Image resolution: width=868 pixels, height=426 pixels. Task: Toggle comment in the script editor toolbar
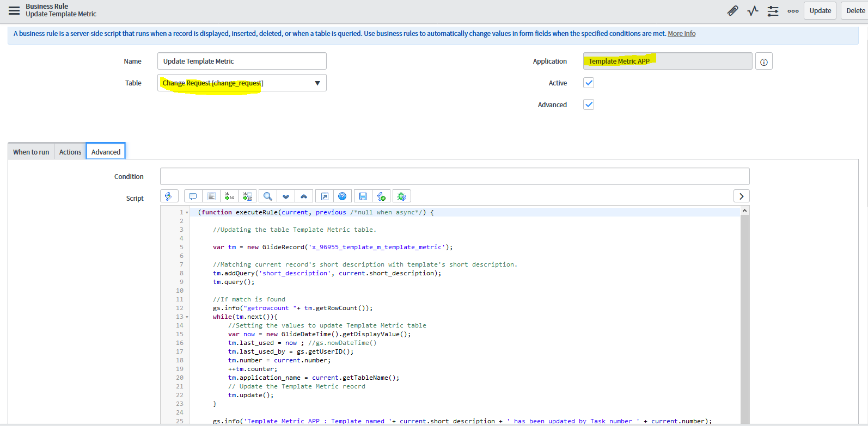[x=193, y=196]
